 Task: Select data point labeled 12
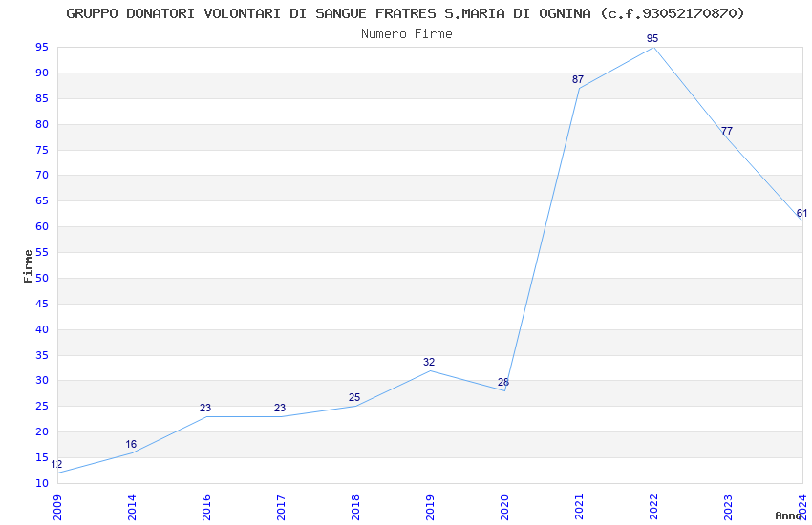pos(56,465)
